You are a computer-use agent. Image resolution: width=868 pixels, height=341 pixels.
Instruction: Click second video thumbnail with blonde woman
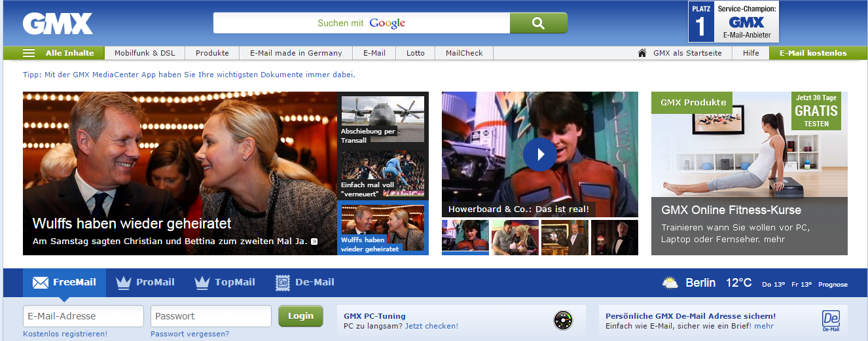tap(515, 237)
